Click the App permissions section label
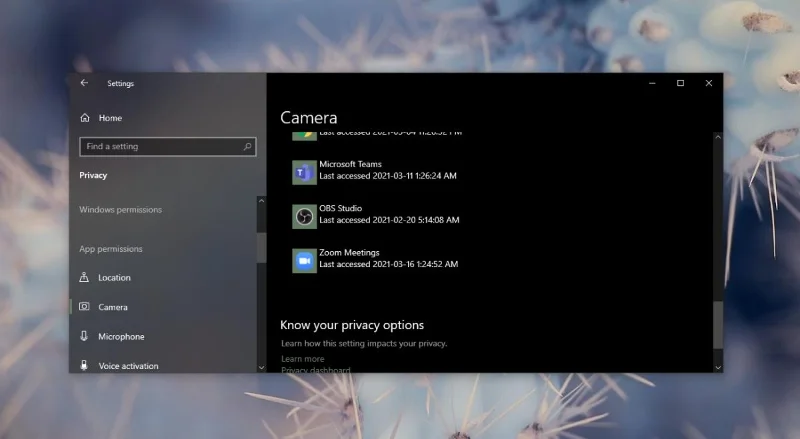 click(x=111, y=249)
